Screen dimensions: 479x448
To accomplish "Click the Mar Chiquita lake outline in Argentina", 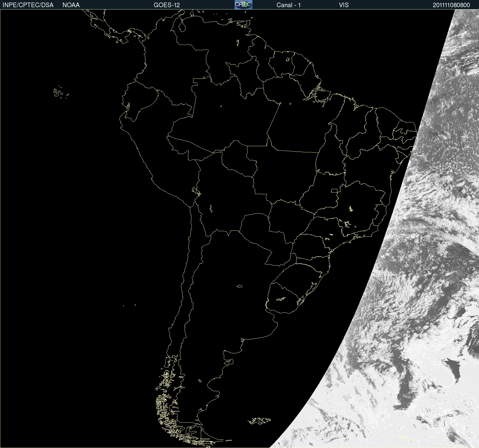I will coord(239,286).
